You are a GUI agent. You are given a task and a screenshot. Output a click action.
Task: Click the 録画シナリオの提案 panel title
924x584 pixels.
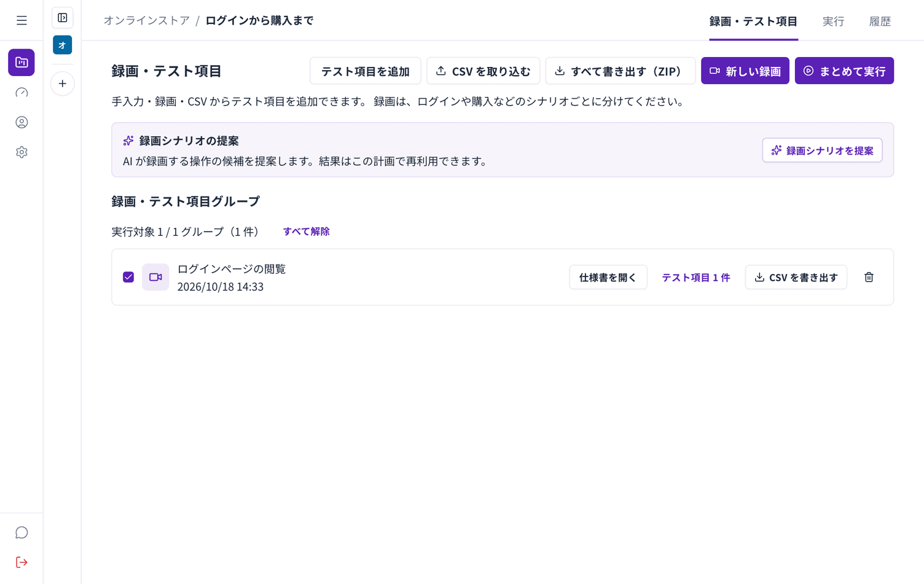click(x=189, y=141)
